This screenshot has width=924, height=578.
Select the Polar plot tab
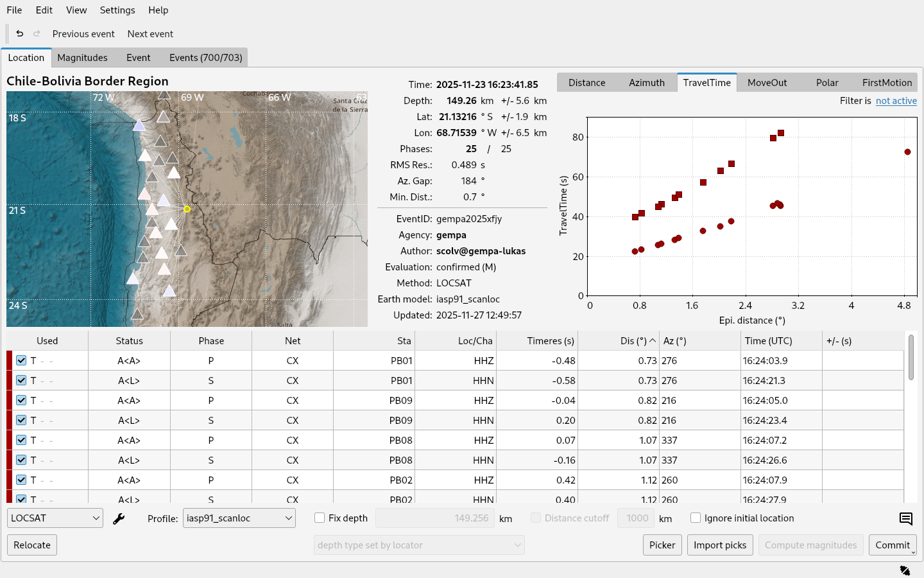(x=827, y=83)
